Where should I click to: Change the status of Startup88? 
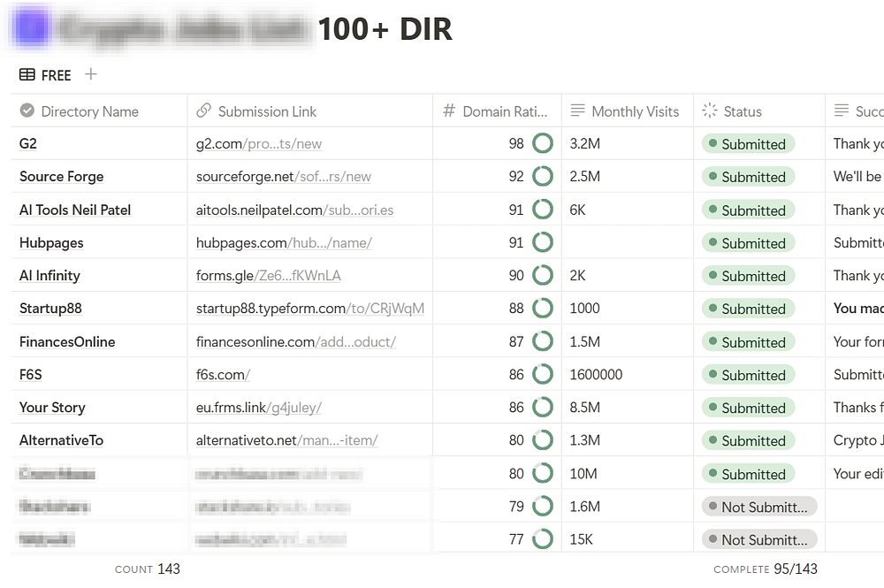pyautogui.click(x=748, y=309)
